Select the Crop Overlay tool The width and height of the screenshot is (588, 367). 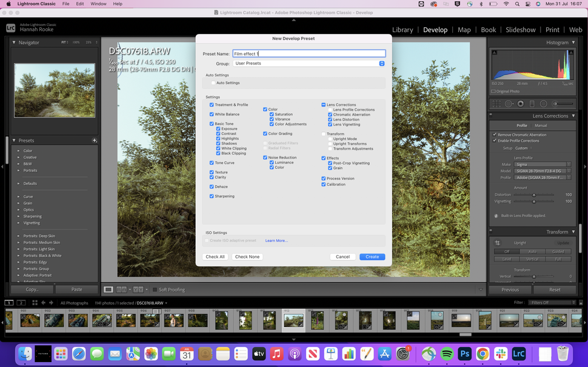(x=496, y=104)
